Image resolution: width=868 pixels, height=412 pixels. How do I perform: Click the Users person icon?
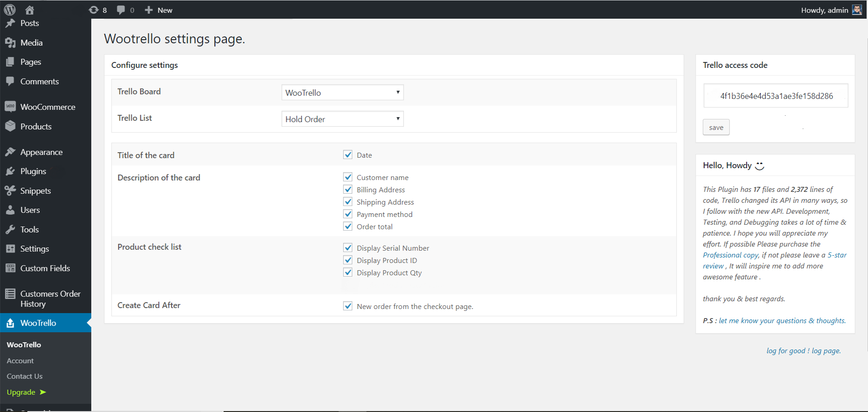coord(10,210)
